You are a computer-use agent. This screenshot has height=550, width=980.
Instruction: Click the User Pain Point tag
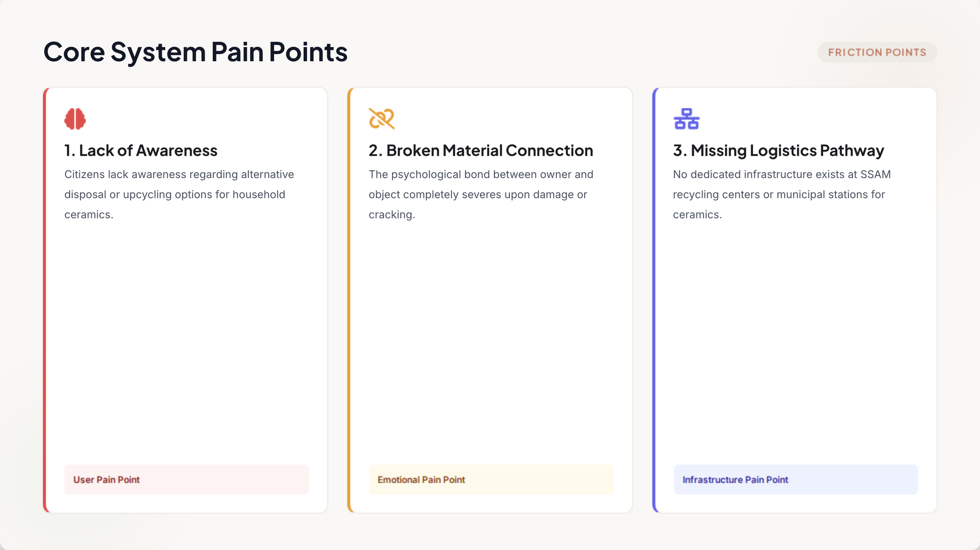tap(187, 479)
